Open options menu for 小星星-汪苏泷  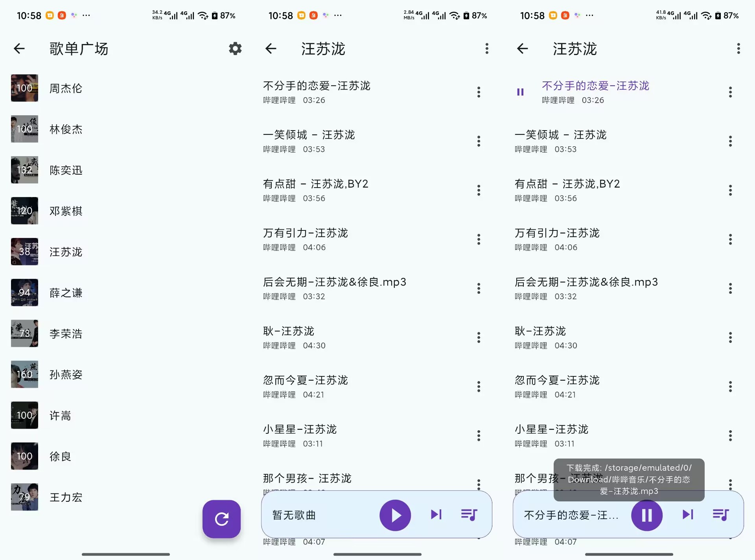479,436
